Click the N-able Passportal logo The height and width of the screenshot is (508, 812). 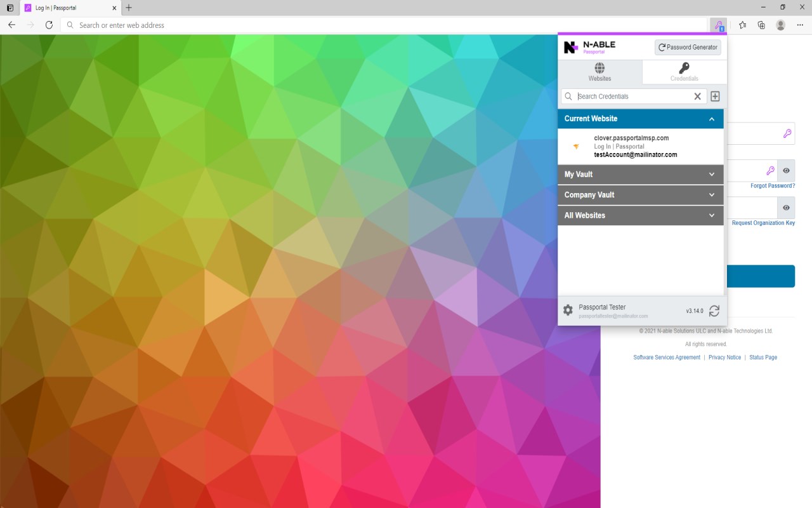[590, 47]
